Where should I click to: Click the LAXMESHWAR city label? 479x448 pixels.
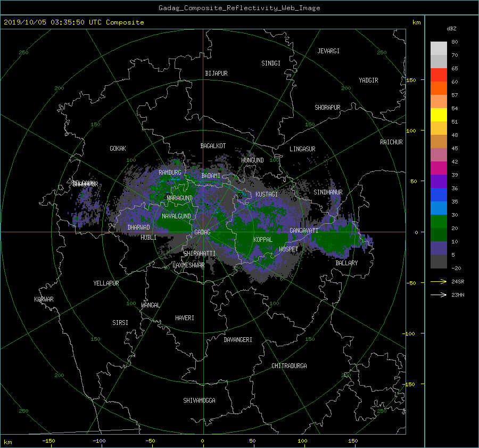(x=188, y=265)
